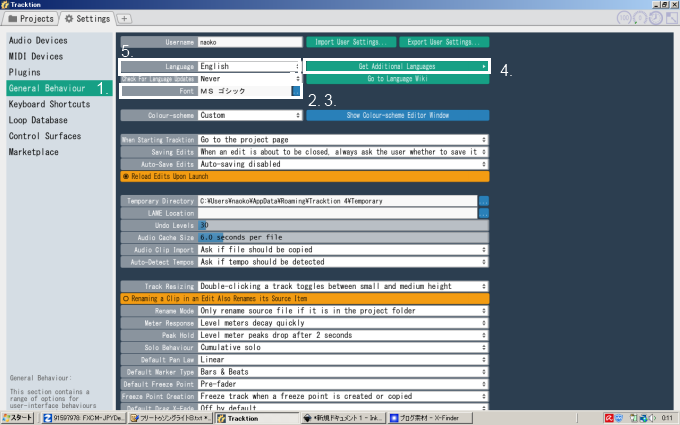Click the LAME Location browse button

[483, 213]
